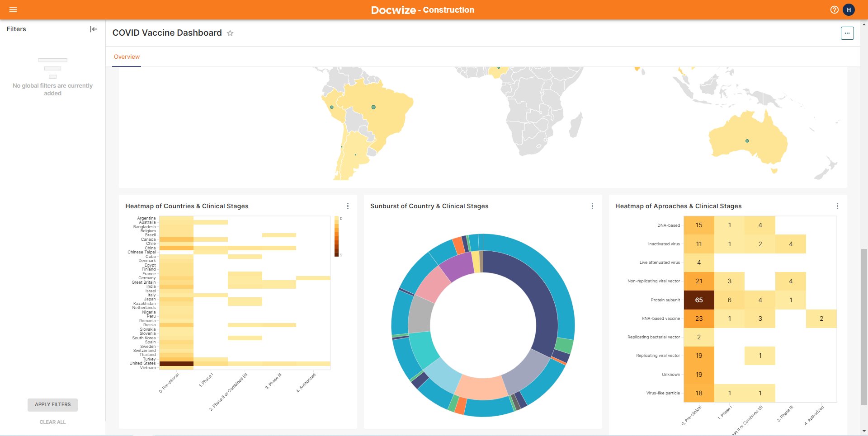The image size is (868, 436).
Task: Open Heatmap of Countries chart options menu
Action: tap(347, 206)
